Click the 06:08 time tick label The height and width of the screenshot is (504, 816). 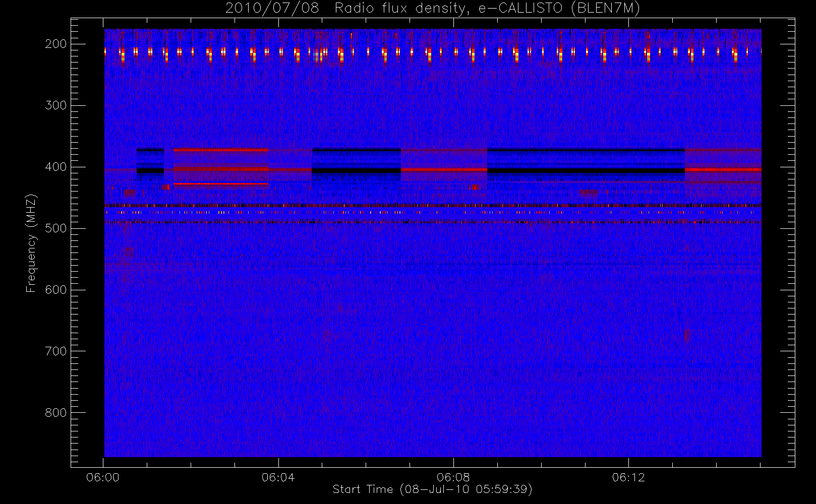coord(453,477)
